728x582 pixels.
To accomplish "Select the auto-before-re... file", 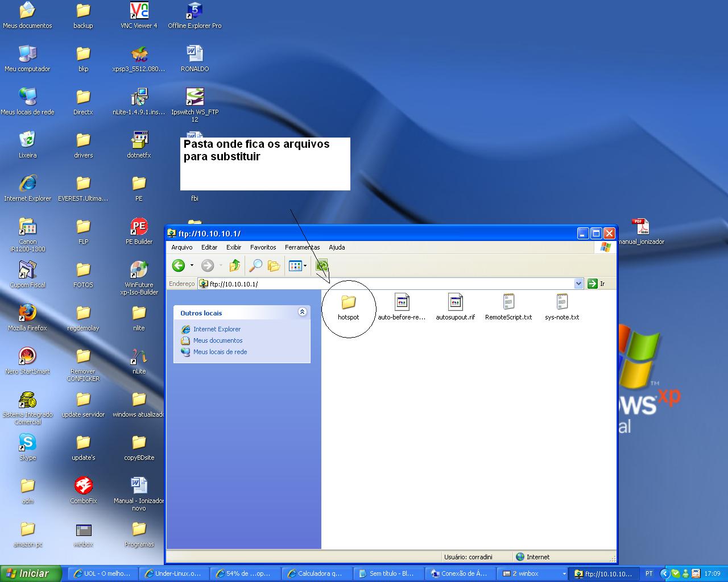I will pyautogui.click(x=402, y=307).
